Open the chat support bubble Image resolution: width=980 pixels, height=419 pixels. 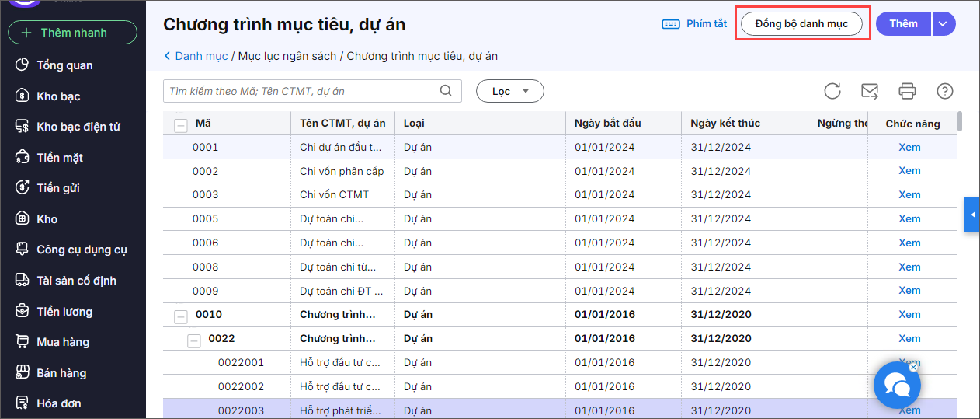(897, 385)
